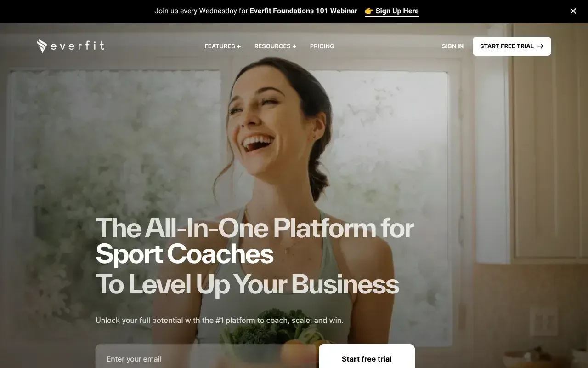Screen dimensions: 588x368
Task: Expand the plus icon beside FEATURES
Action: [x=239, y=46]
